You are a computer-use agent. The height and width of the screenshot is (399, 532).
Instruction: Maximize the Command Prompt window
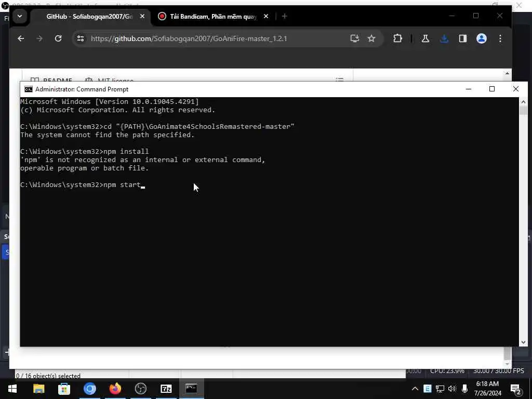492,89
